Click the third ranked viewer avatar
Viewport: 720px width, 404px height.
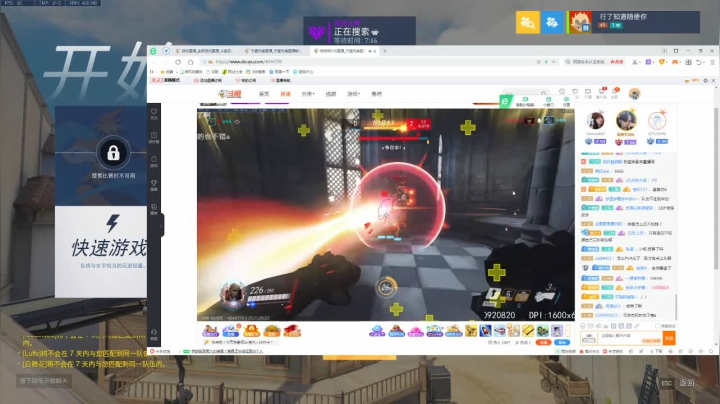coord(657,121)
